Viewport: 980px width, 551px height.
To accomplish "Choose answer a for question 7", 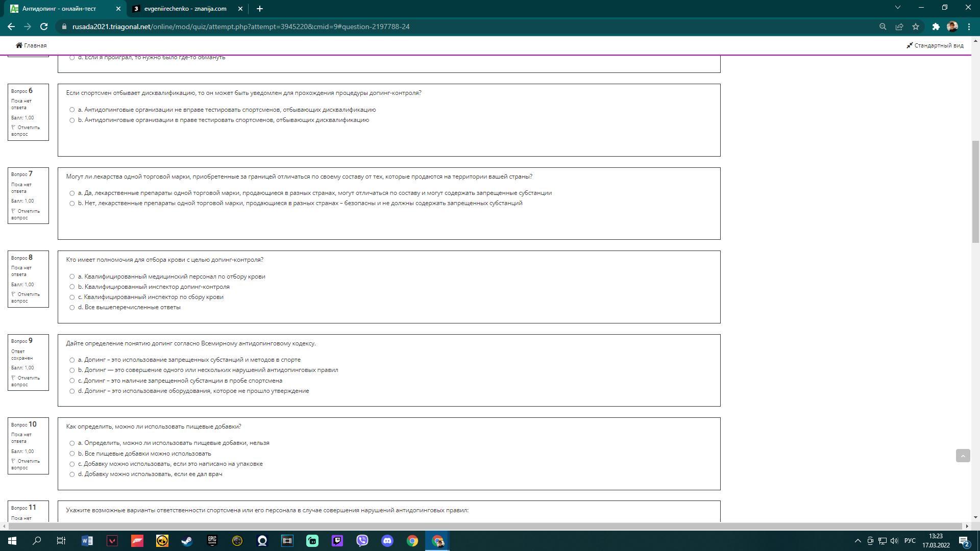I will click(x=72, y=193).
